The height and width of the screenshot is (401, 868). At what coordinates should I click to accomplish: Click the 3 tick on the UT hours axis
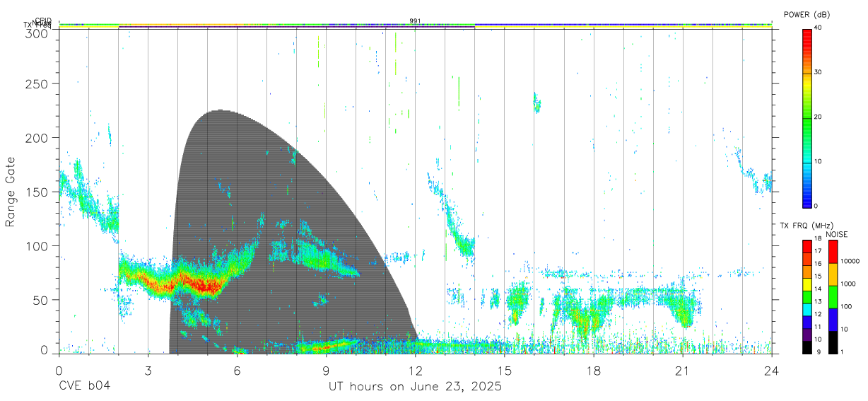[x=148, y=369]
